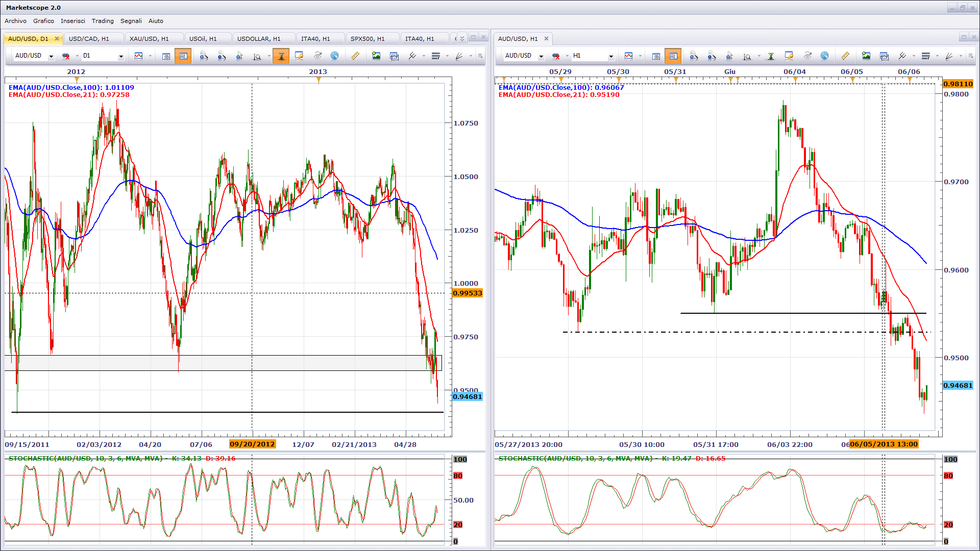The height and width of the screenshot is (551, 980).
Task: Click the Fibonacci fan lines icon in right toolbar
Action: coord(949,56)
